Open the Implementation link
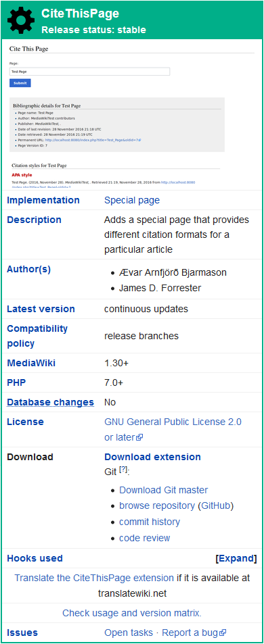264x644 pixels. [x=43, y=201]
